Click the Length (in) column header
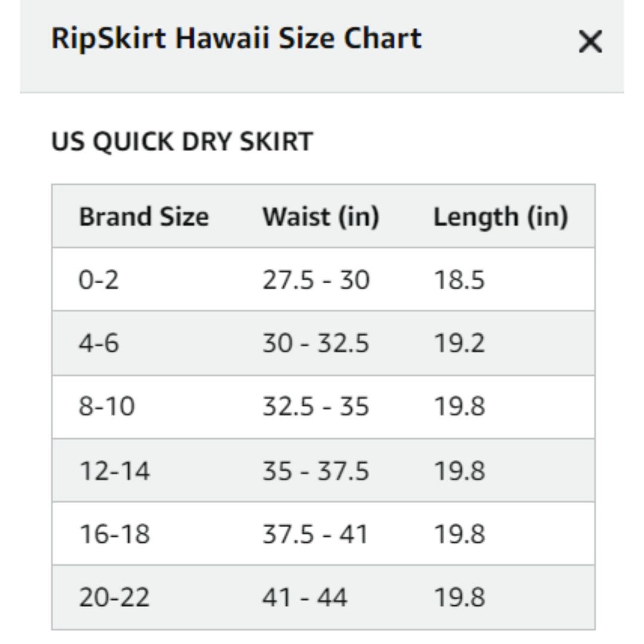 (x=501, y=217)
